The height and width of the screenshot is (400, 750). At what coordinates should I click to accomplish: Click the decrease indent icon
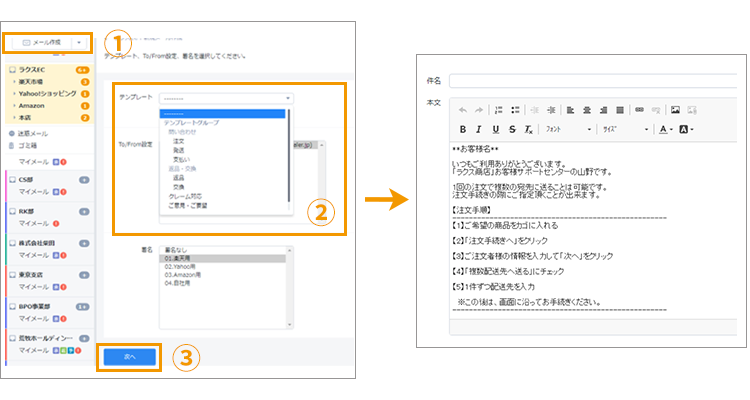(535, 110)
